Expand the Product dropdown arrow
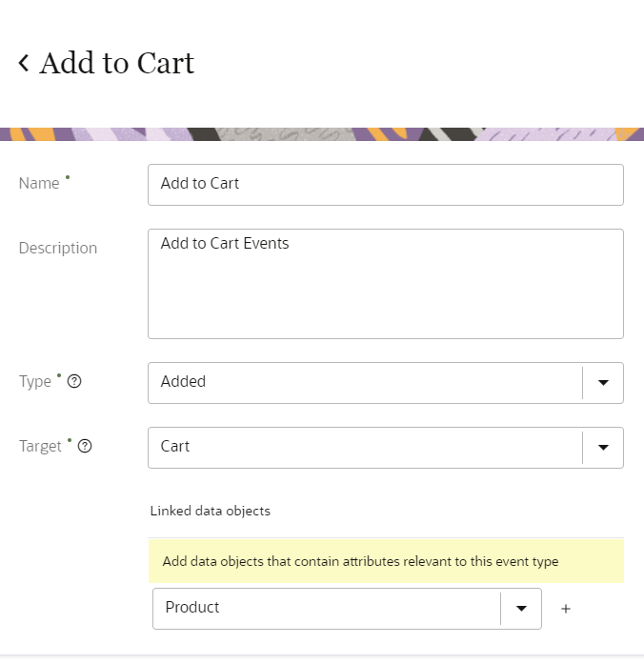The height and width of the screenshot is (664, 644). 521,608
